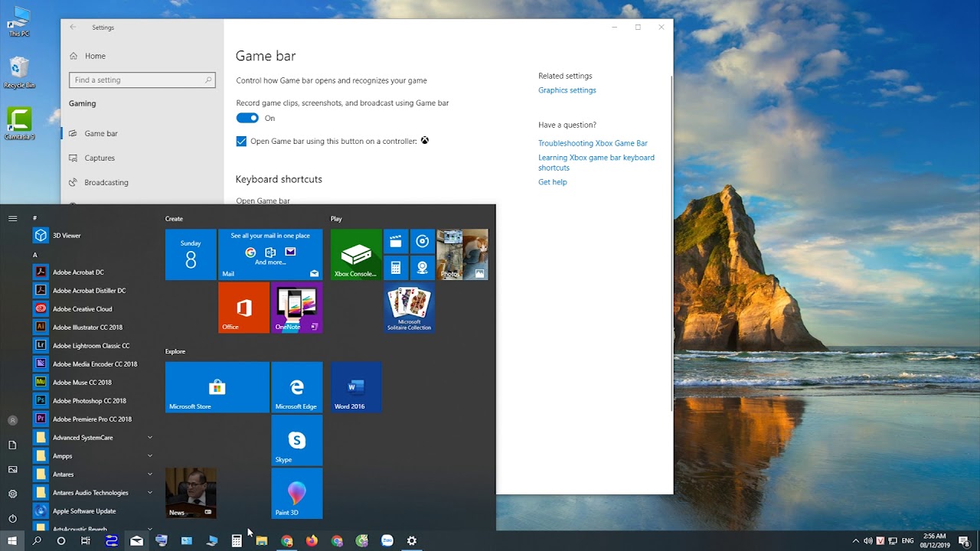This screenshot has height=551, width=980.
Task: Launch Adobe Photoshop CC 2018
Action: coord(93,401)
